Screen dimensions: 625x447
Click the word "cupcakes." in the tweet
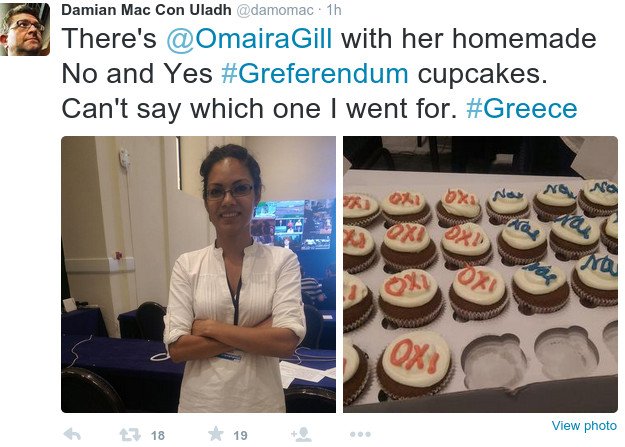pyautogui.click(x=483, y=75)
